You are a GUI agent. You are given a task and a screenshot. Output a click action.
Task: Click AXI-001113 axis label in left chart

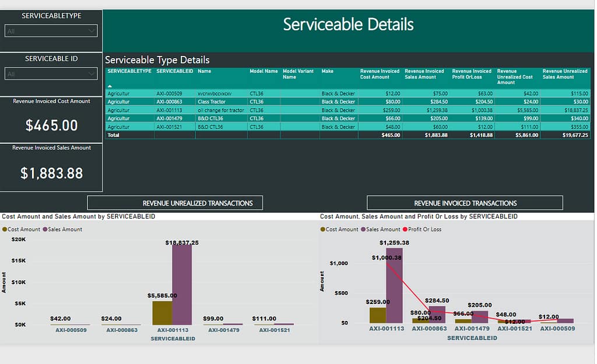173,330
